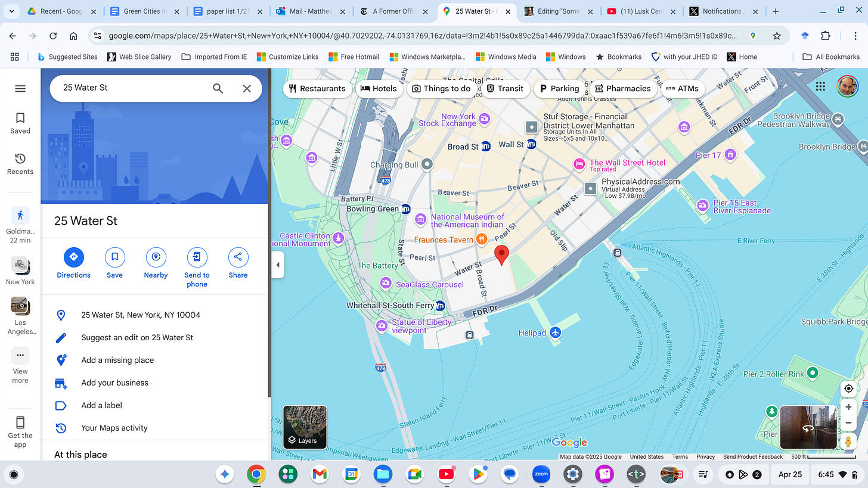Viewport: 868px width, 488px height.
Task: Open Zoom from the shelf
Action: tap(541, 474)
